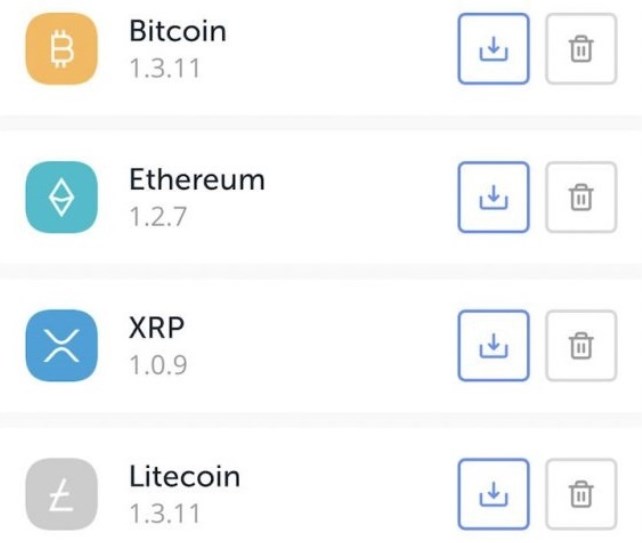Install the Litecoin app via download button
642x543 pixels.
493,494
